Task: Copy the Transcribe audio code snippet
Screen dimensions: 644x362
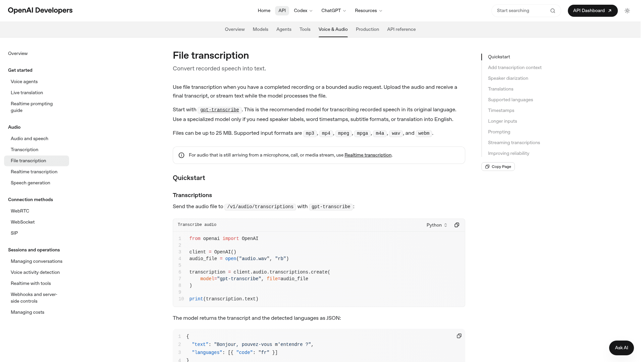Action: [457, 225]
